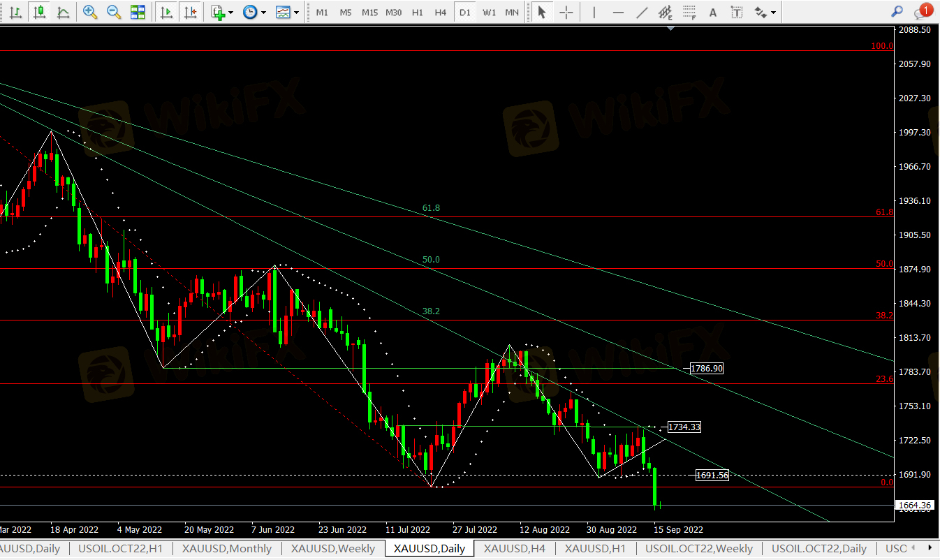Screen dimensions: 940x560
Task: Choose the equidistant channel tool
Action: coord(666,12)
